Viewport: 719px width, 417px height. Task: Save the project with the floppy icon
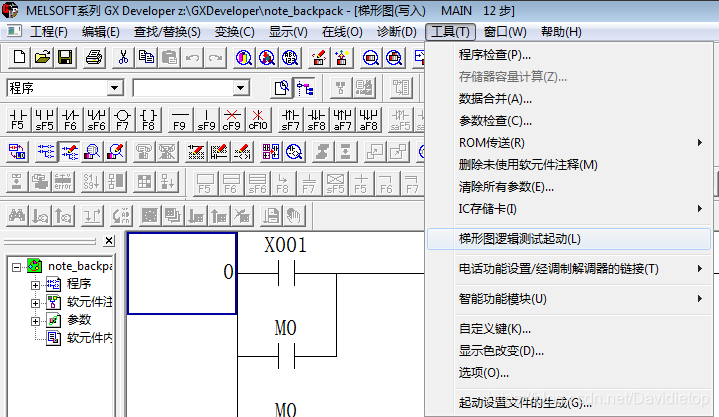pos(65,57)
